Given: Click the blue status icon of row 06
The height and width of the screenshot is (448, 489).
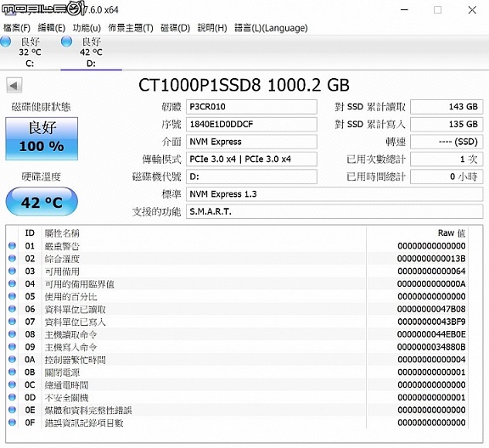Looking at the screenshot, I should (12, 309).
